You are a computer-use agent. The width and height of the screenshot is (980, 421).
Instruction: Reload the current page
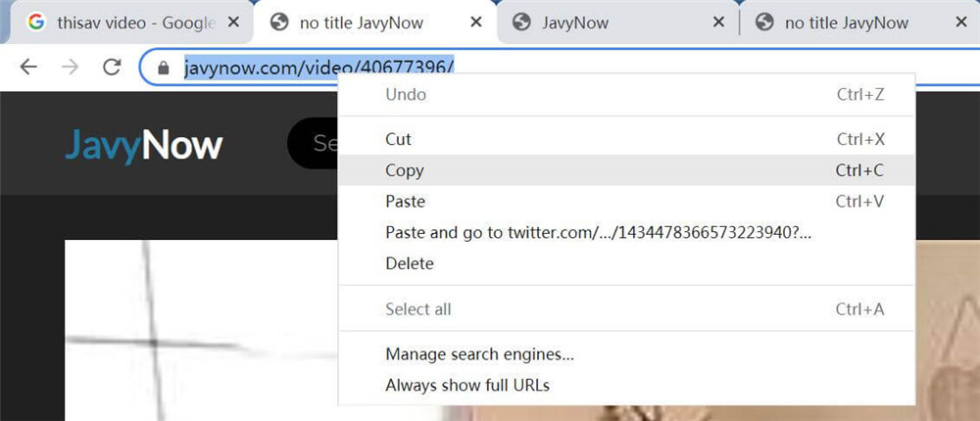[112, 67]
